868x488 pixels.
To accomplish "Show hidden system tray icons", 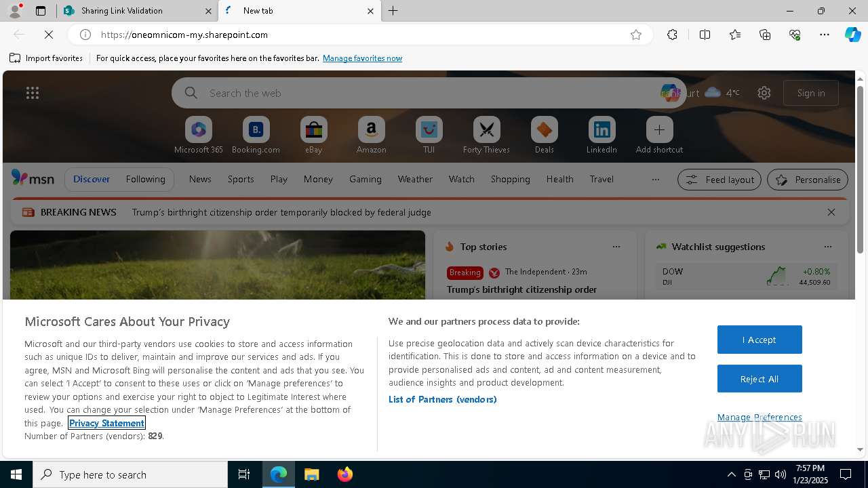I will (x=731, y=474).
